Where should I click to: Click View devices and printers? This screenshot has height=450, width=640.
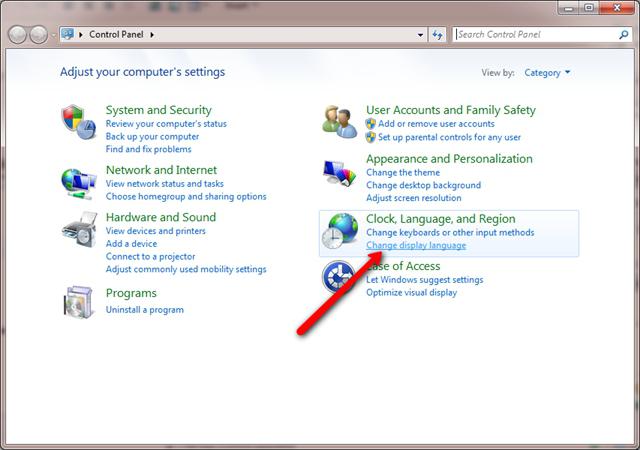click(x=156, y=231)
